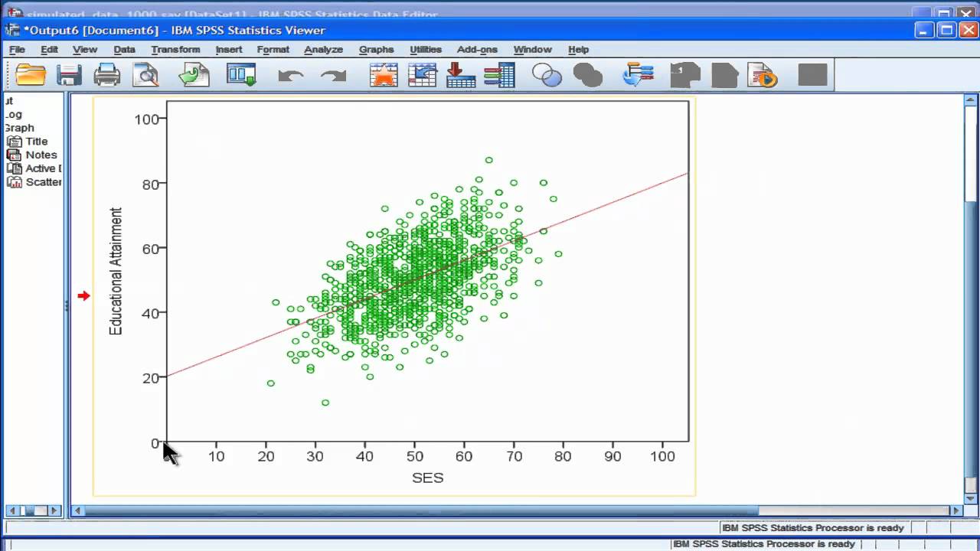Click the Open file folder icon
Image resolution: width=980 pixels, height=551 pixels.
[31, 75]
